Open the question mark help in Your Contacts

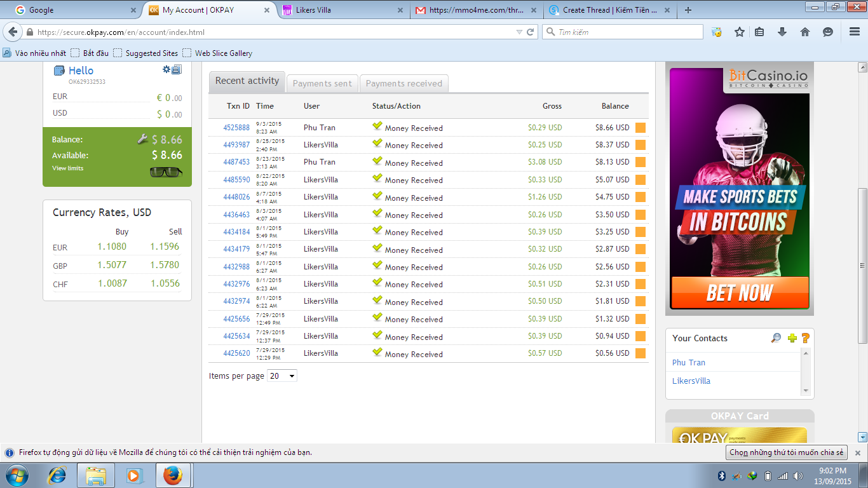pos(805,338)
